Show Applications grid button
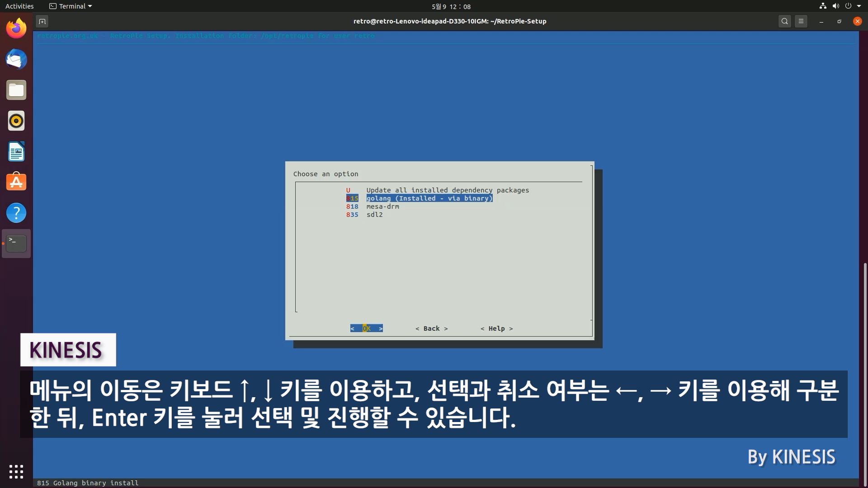 coord(16,471)
